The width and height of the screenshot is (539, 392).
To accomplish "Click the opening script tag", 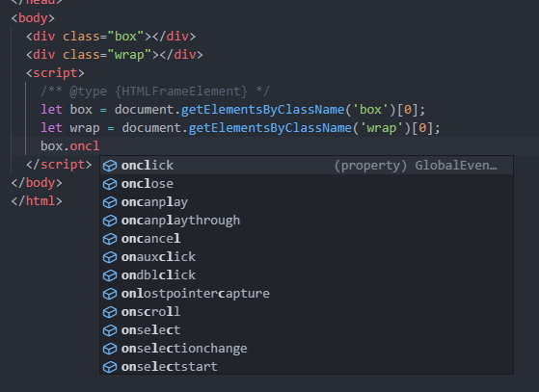I will click(55, 73).
